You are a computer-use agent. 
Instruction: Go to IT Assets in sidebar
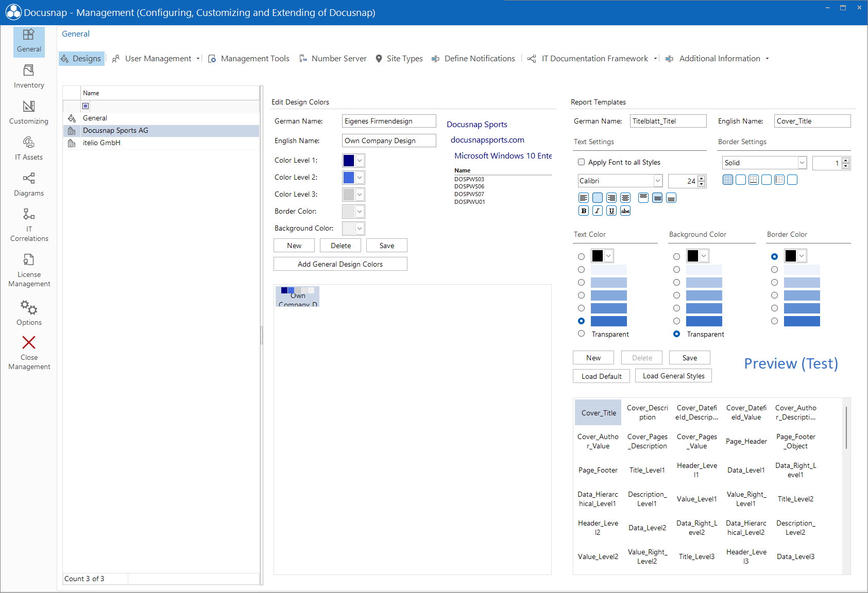coord(29,149)
